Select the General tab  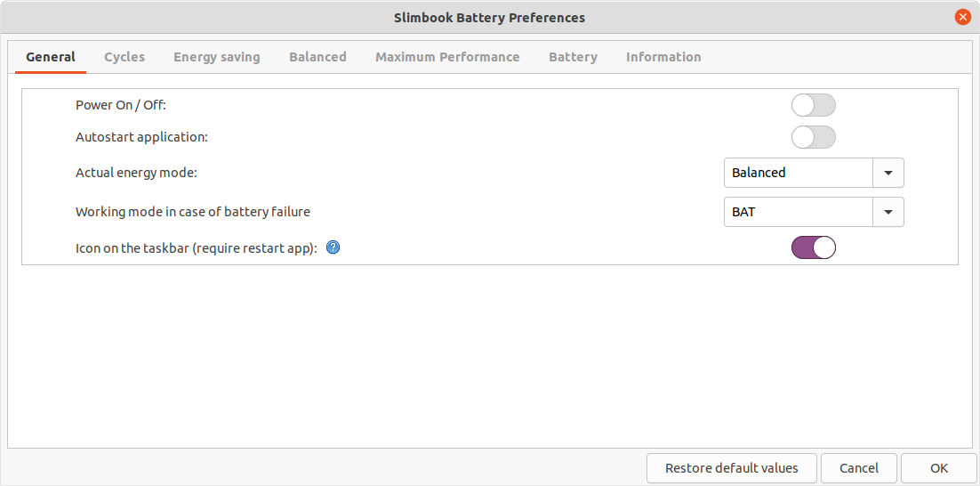tap(51, 57)
